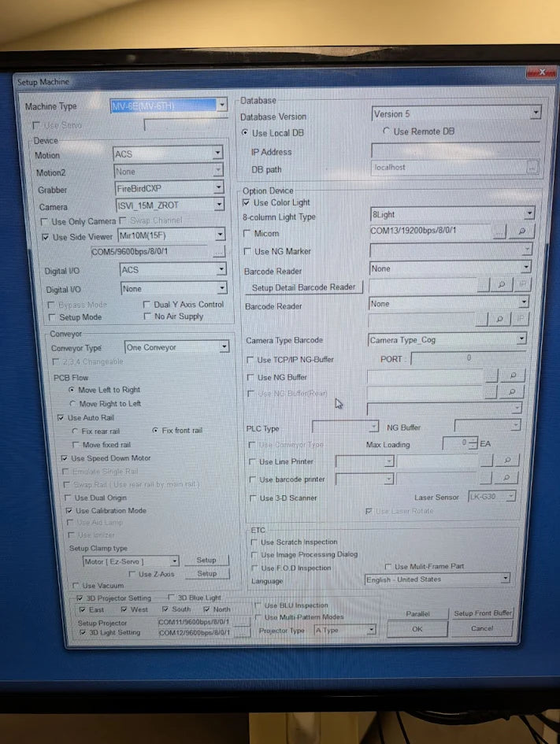Click the Micom port browse ellipsis button

pos(499,232)
